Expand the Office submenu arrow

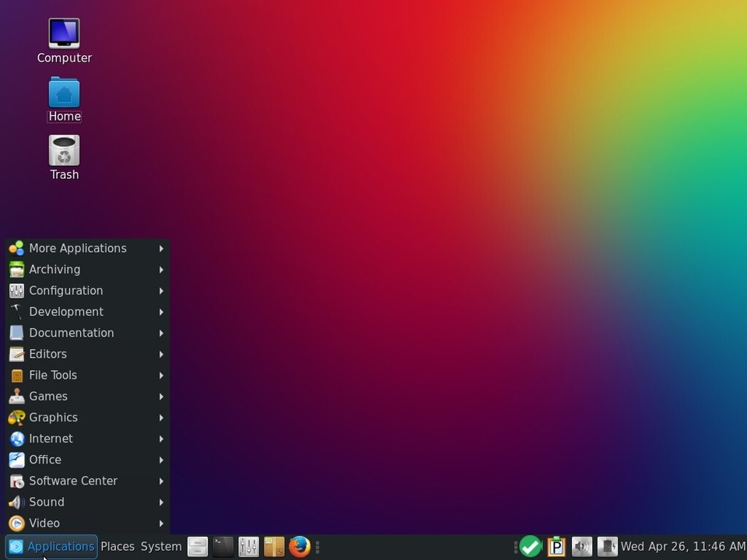(160, 460)
